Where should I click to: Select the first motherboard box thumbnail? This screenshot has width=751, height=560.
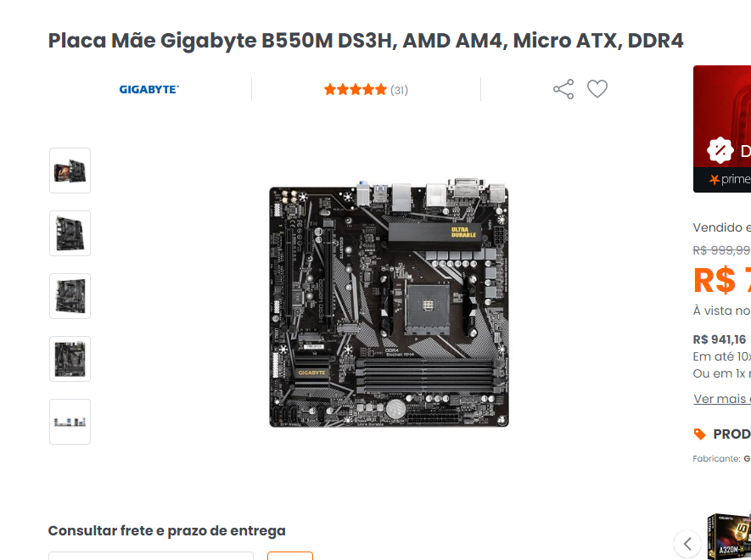pyautogui.click(x=70, y=171)
